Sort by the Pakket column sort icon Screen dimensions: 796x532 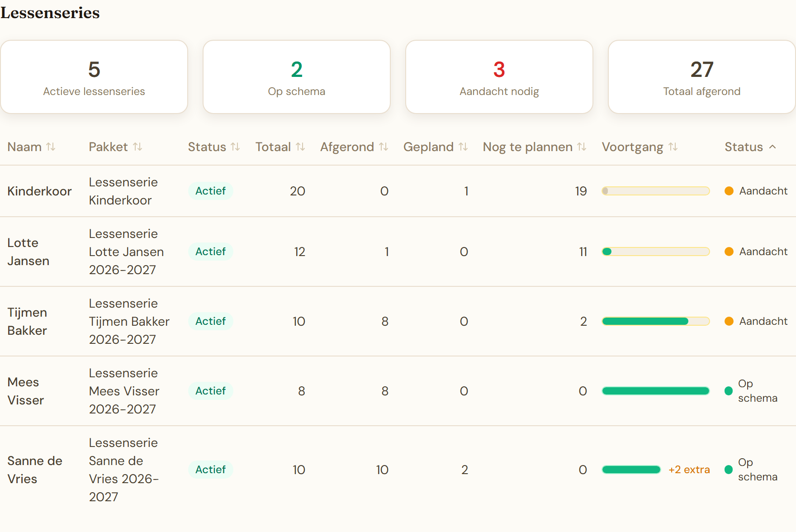point(137,147)
